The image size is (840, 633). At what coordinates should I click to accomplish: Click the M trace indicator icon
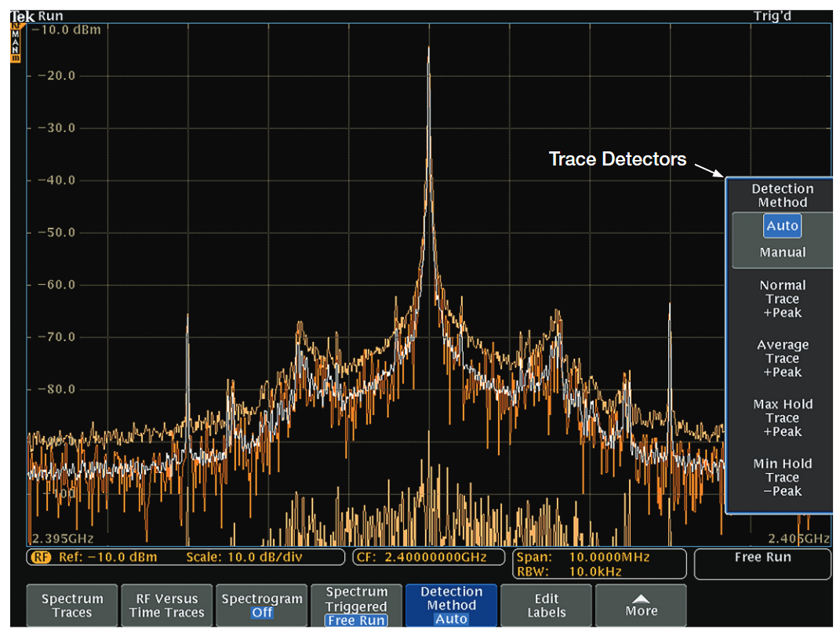click(x=16, y=34)
